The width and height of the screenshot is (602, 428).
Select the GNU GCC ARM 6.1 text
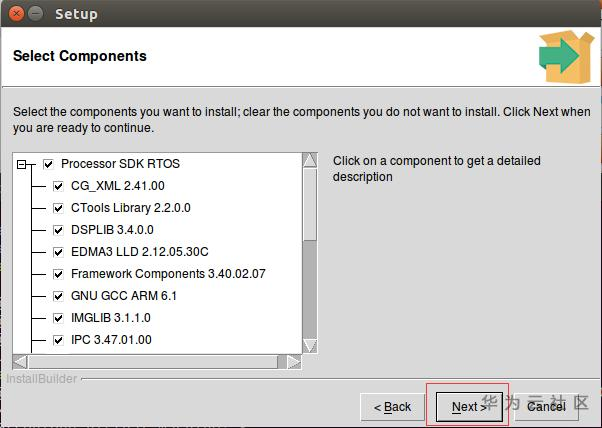pos(124,296)
